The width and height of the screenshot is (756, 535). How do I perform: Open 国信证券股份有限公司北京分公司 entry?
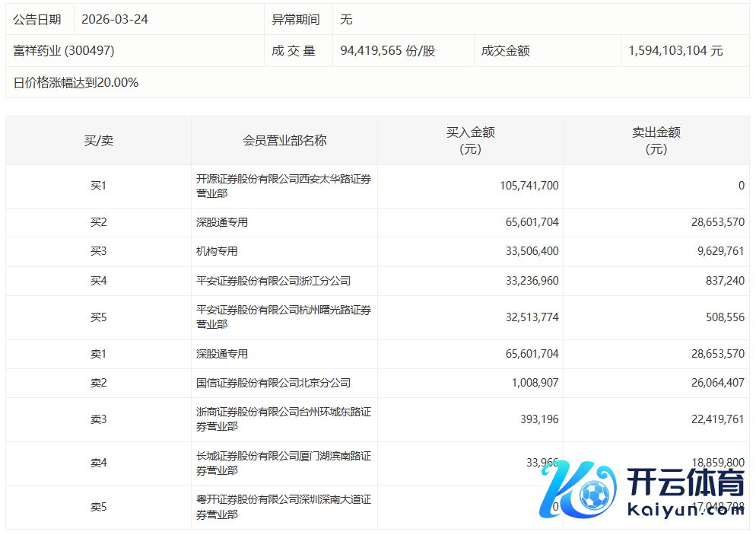click(273, 383)
